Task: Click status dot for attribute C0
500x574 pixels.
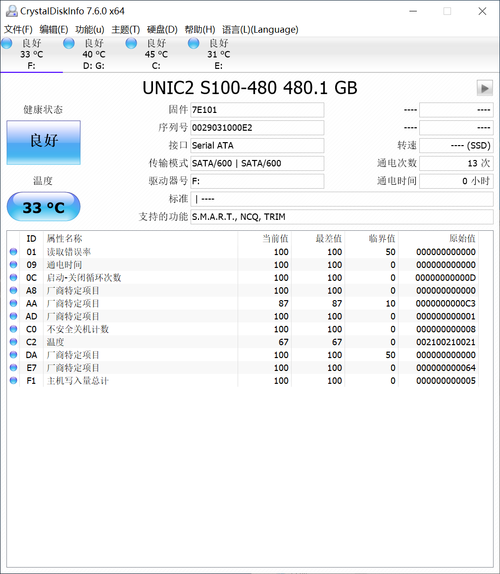Action: click(14, 329)
